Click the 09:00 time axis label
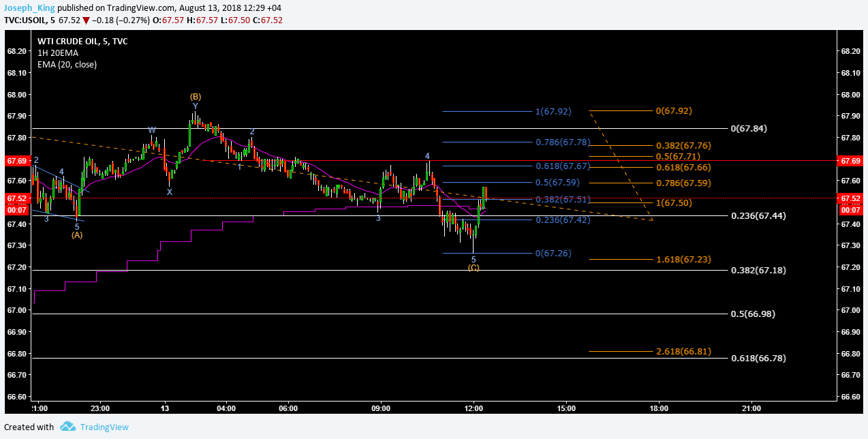Viewport: 868px width, 439px height. [x=381, y=409]
